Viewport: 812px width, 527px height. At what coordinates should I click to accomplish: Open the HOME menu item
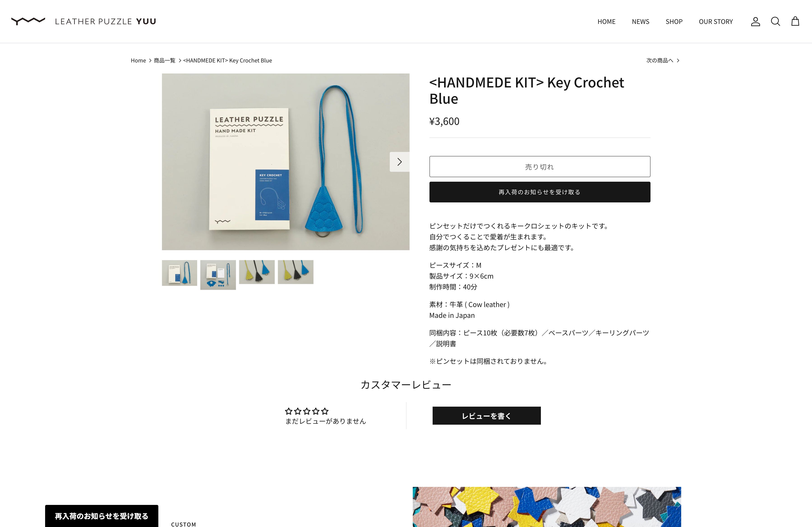pos(606,21)
